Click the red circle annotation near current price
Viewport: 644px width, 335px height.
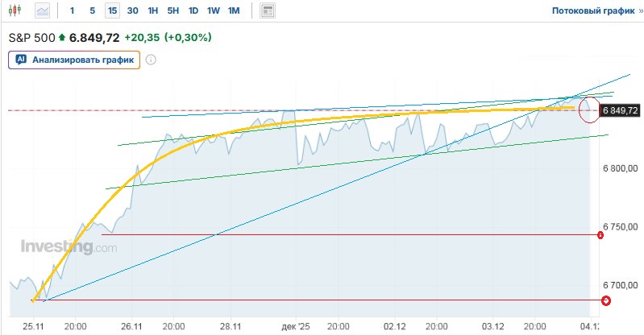pyautogui.click(x=589, y=110)
